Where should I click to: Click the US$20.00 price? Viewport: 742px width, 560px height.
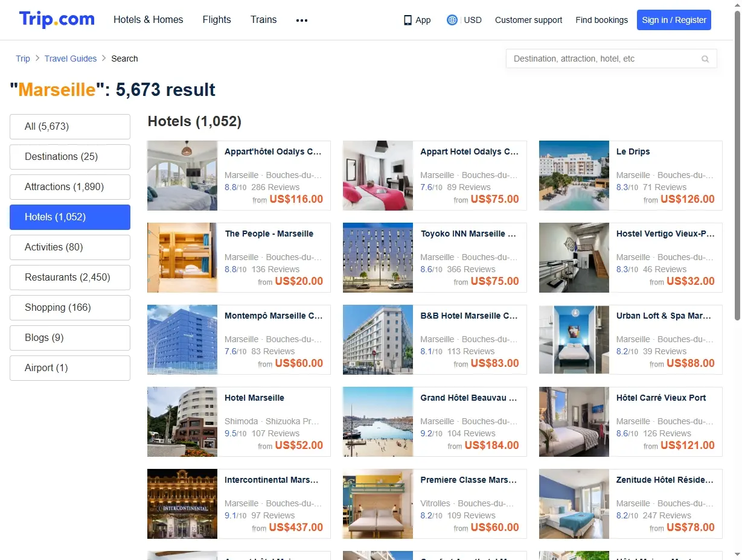[x=299, y=281]
